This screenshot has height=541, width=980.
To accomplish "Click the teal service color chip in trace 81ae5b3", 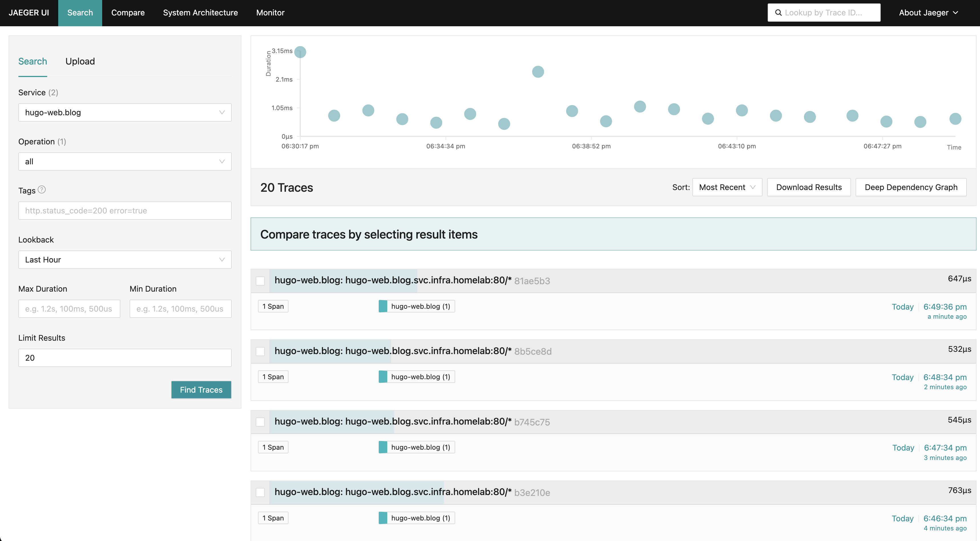I will tap(383, 306).
